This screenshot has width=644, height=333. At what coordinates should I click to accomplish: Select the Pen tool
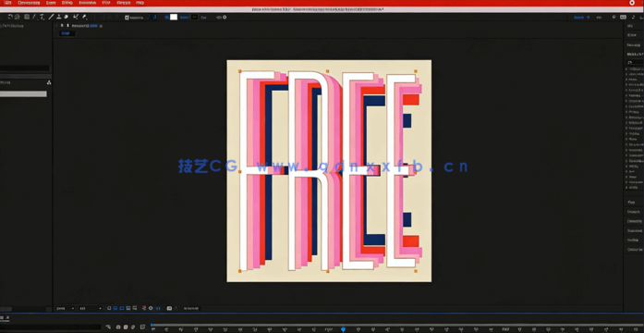(x=34, y=18)
